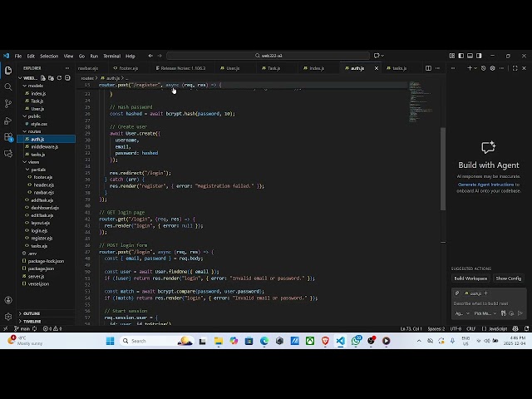Screen dimensions: 532x399
Task: Go back in navigation history
Action: (x=150, y=56)
